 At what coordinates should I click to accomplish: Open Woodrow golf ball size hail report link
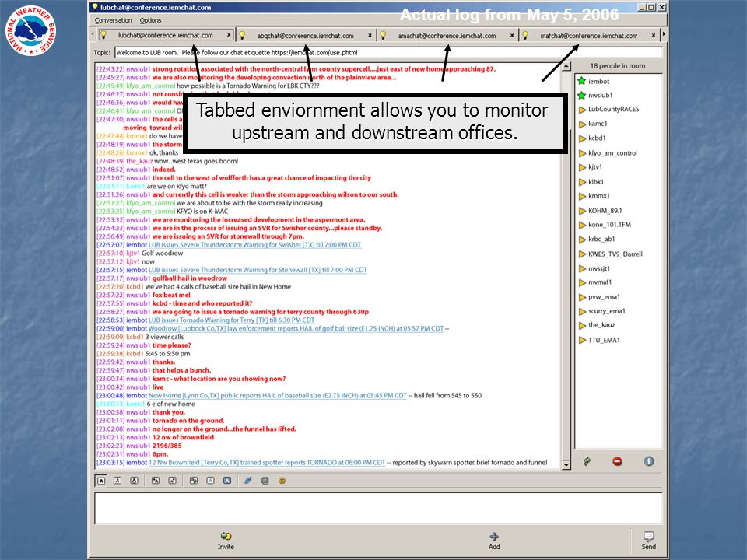[x=296, y=328]
